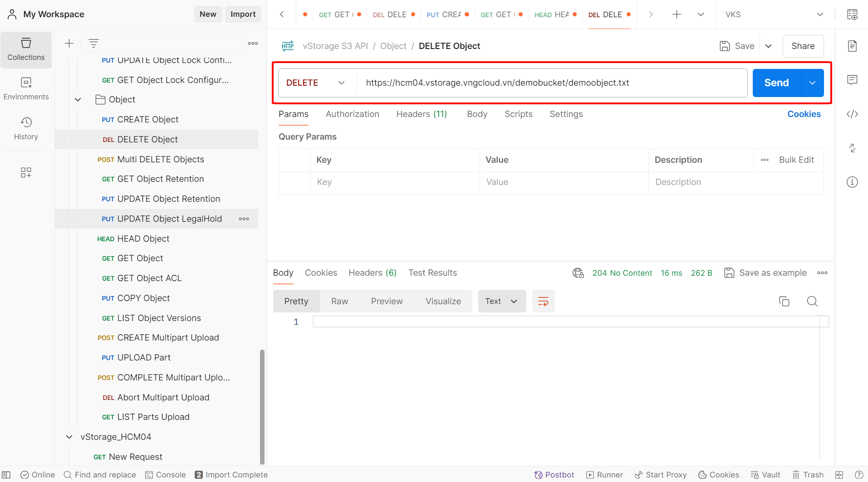This screenshot has width=868, height=482.
Task: Open the Text format dropdown
Action: point(501,301)
